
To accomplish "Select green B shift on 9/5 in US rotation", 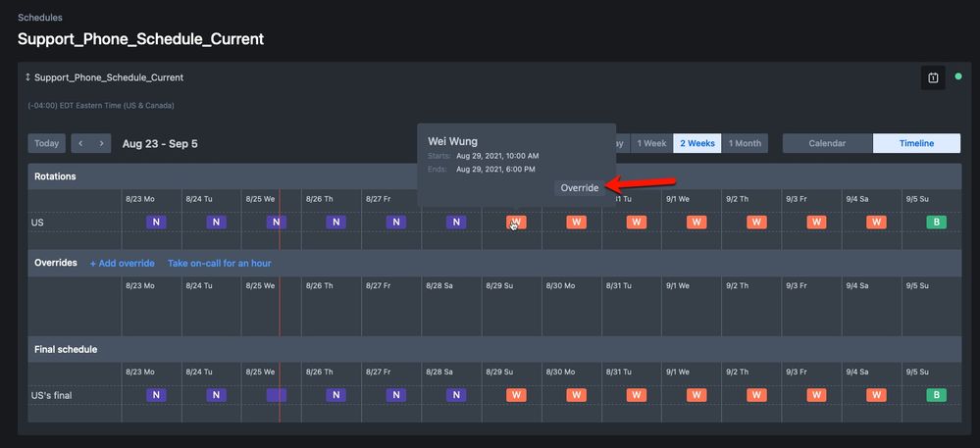I will coord(936,222).
